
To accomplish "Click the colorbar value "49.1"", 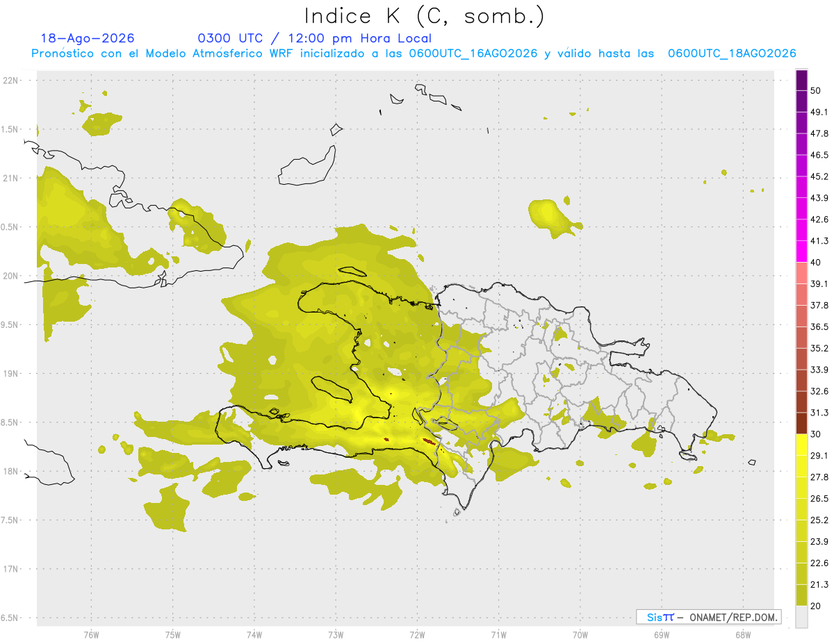I will click(x=819, y=113).
